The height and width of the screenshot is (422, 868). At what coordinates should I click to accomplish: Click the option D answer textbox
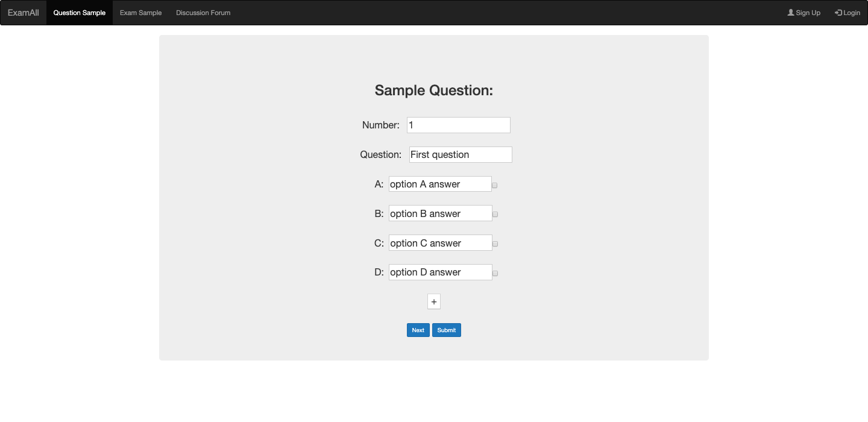440,272
